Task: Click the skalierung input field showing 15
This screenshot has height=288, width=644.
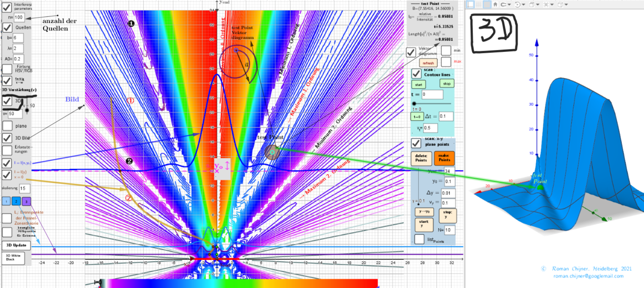Action: (x=25, y=188)
